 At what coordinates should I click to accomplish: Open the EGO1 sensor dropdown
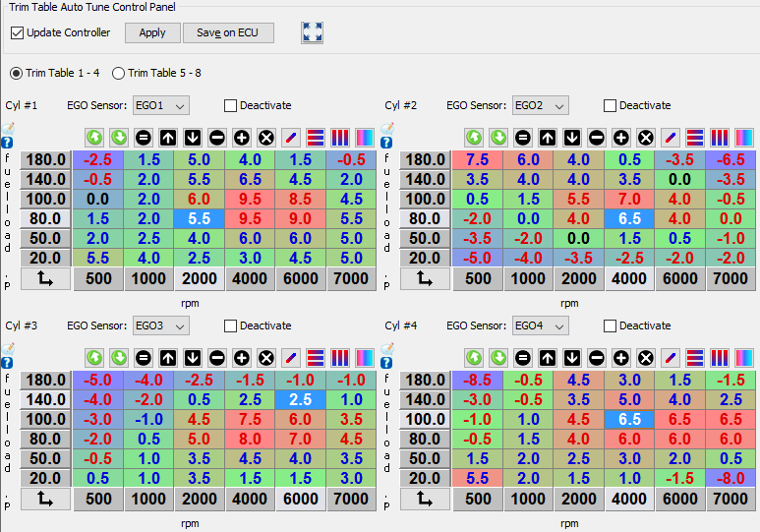point(161,105)
